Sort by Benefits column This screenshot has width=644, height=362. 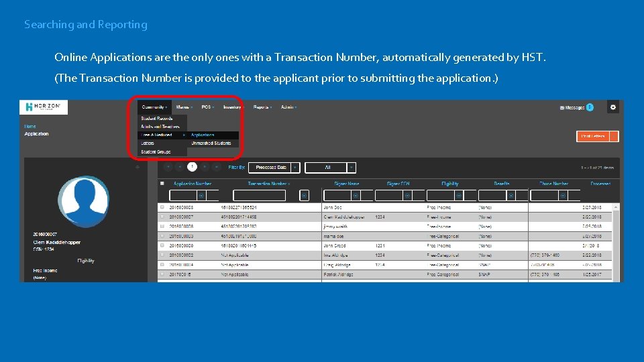[502, 184]
